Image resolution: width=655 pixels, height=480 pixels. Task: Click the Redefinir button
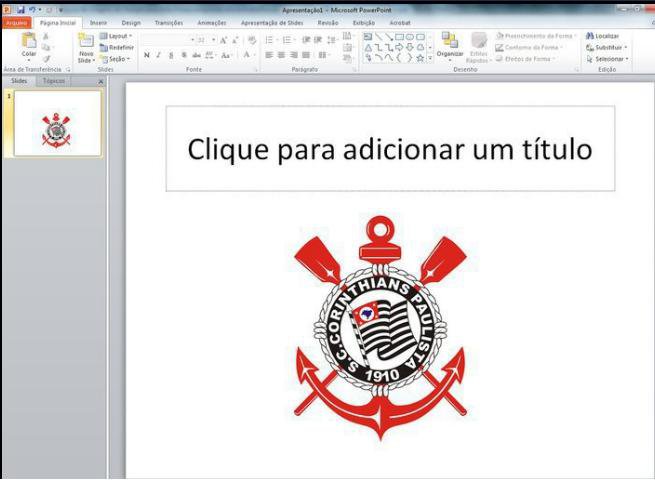pyautogui.click(x=117, y=48)
